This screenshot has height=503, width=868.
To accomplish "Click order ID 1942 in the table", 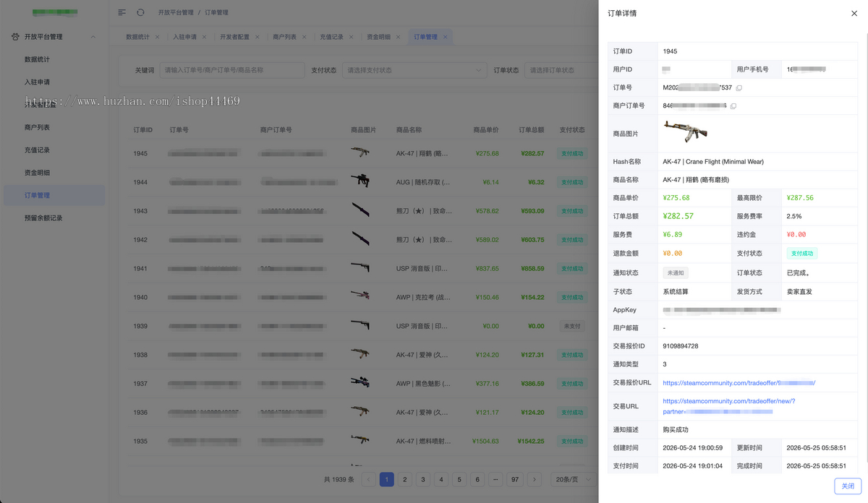I will [140, 240].
